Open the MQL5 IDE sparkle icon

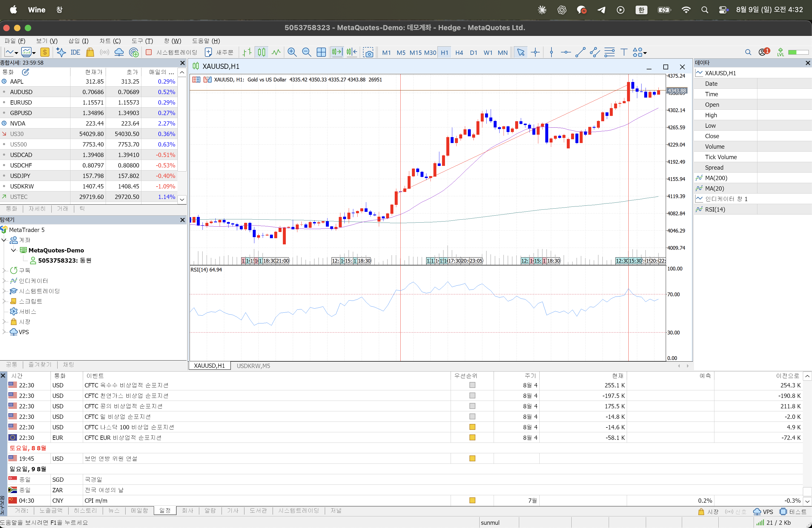pos(61,52)
